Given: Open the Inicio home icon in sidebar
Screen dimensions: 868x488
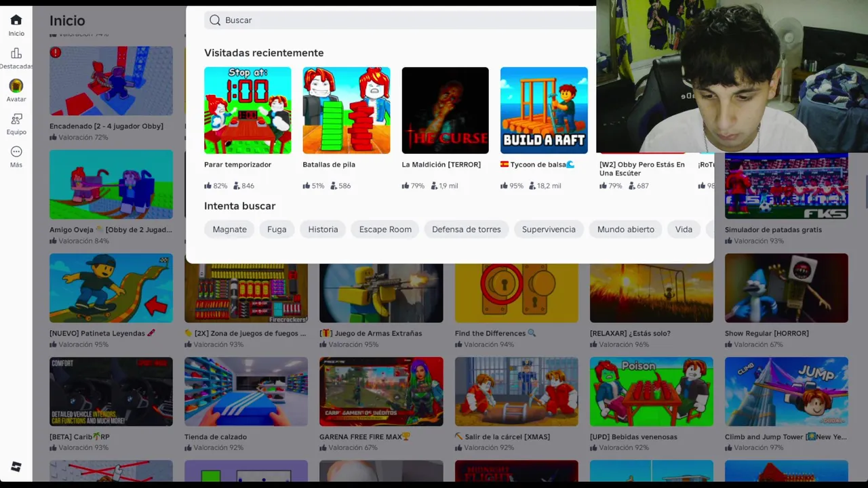Looking at the screenshot, I should pos(16,20).
